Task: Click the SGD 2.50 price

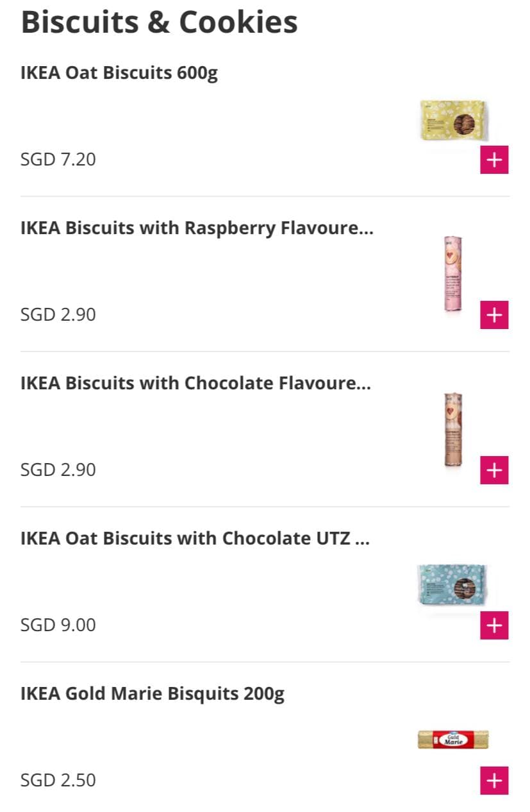Action: 58,780
